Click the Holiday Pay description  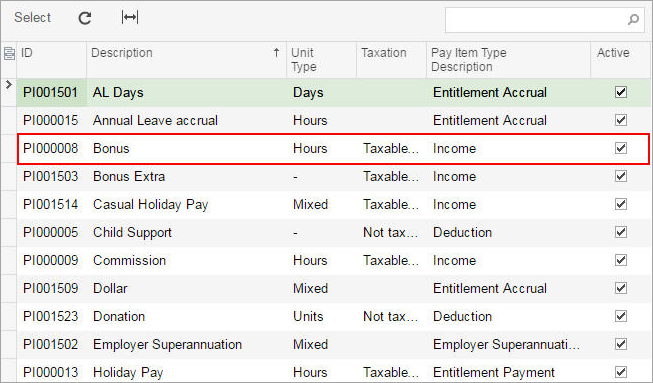pos(128,372)
